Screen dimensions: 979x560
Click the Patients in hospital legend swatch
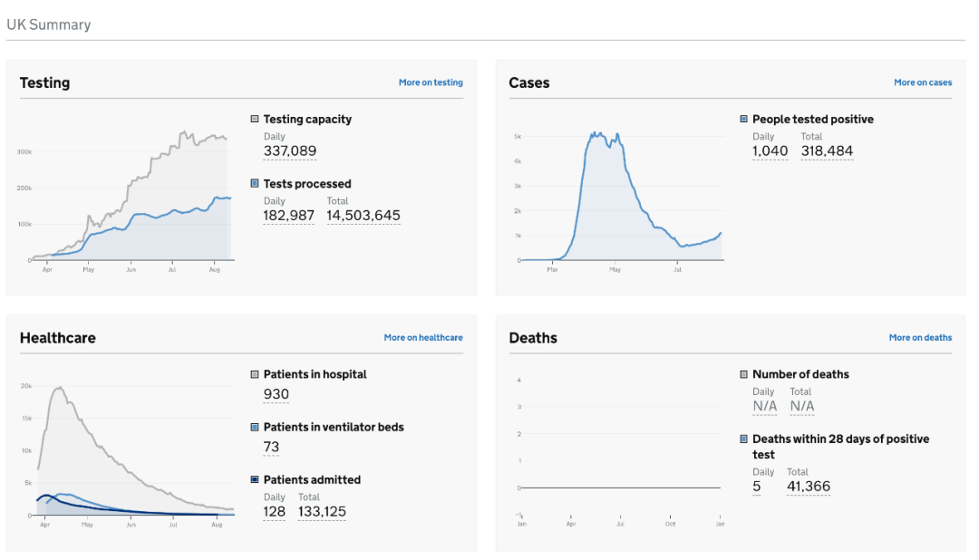255,374
